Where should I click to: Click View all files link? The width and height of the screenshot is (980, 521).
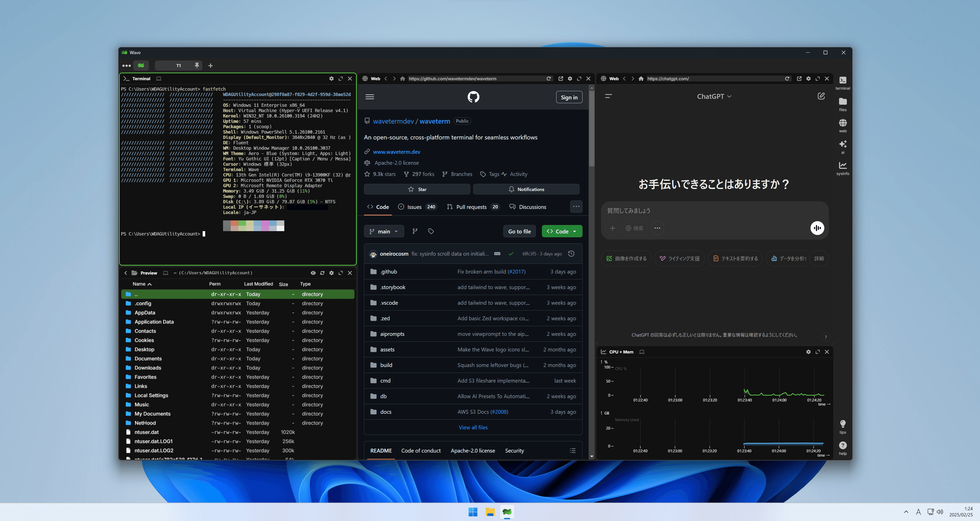click(473, 427)
